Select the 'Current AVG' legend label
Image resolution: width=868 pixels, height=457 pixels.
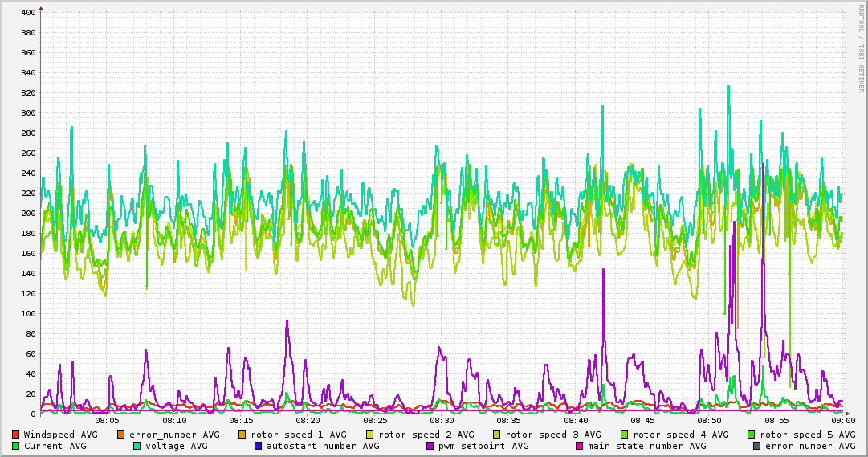(55, 446)
